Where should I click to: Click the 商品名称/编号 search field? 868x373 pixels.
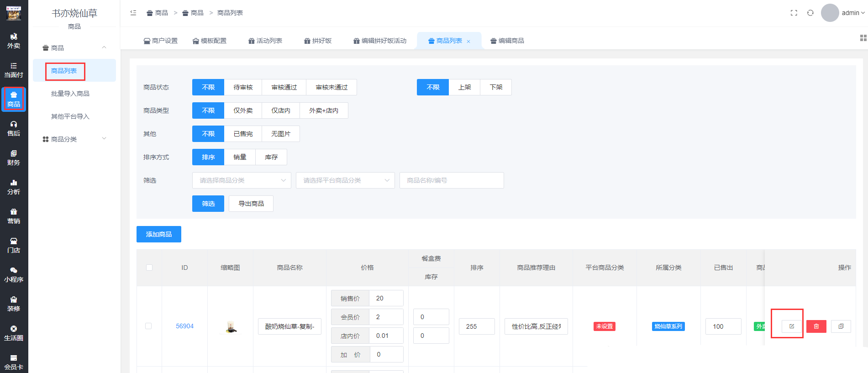(x=452, y=180)
